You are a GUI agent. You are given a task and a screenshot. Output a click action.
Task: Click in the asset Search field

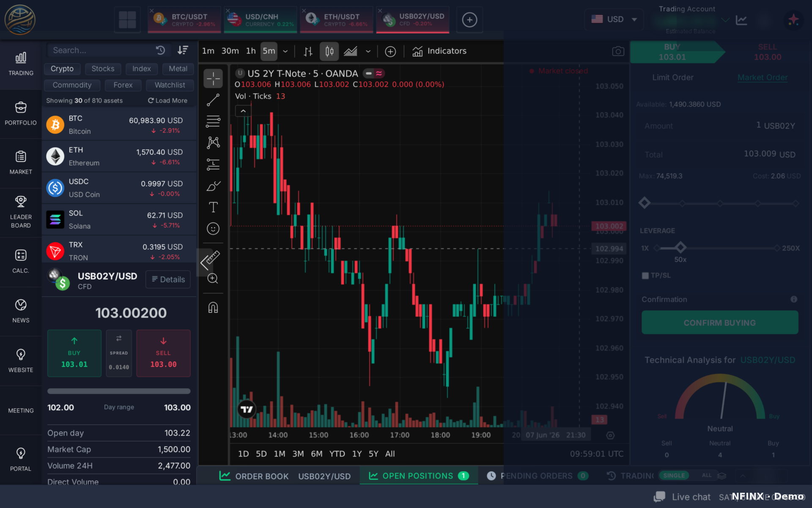pyautogui.click(x=101, y=50)
